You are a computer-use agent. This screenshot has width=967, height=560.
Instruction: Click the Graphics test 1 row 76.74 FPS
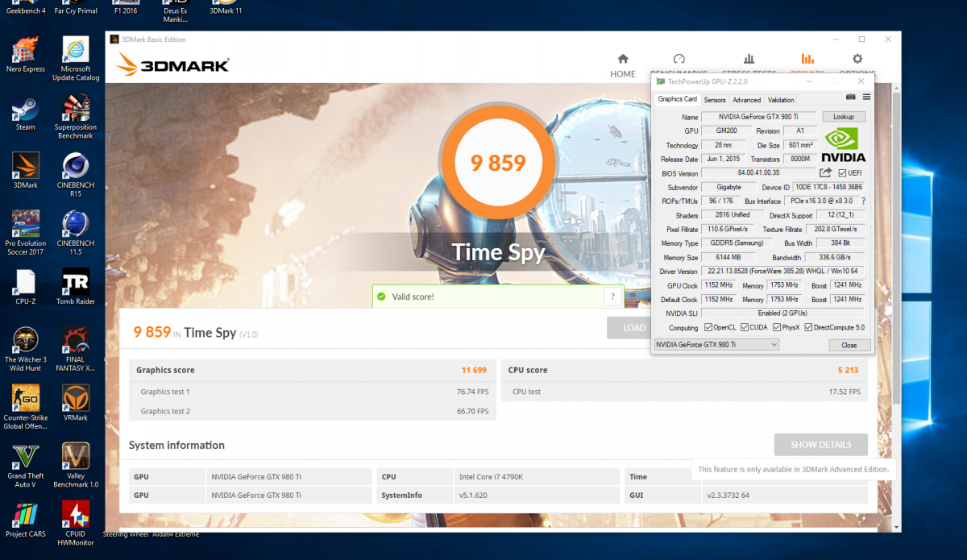[313, 392]
